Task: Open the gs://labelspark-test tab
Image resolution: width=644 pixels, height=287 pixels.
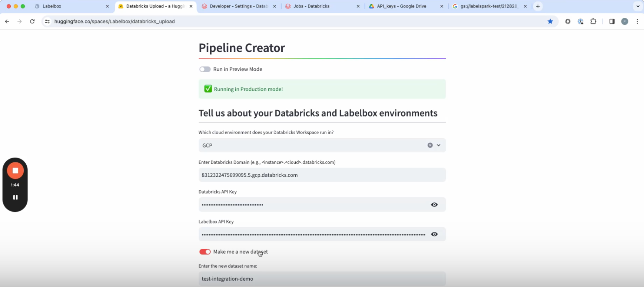Action: point(490,6)
